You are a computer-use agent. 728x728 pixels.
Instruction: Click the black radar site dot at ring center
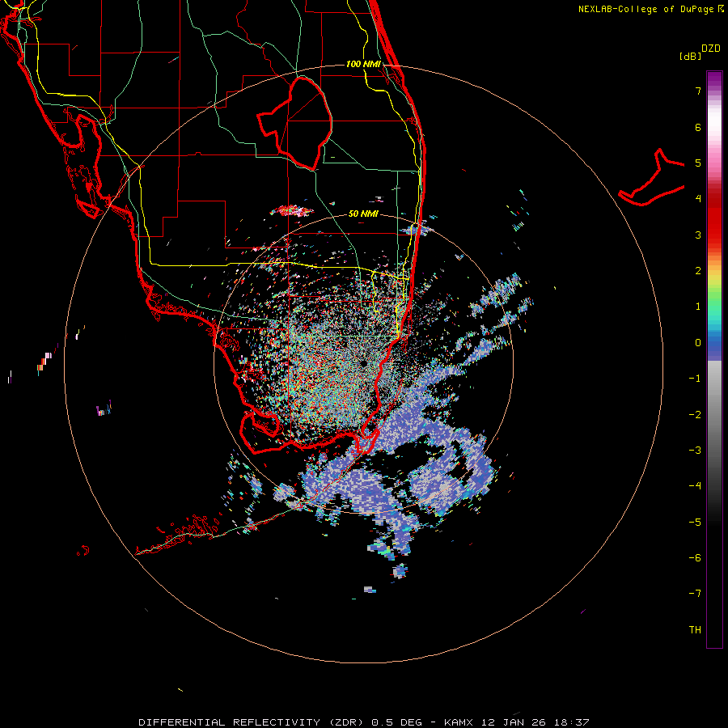(x=363, y=363)
